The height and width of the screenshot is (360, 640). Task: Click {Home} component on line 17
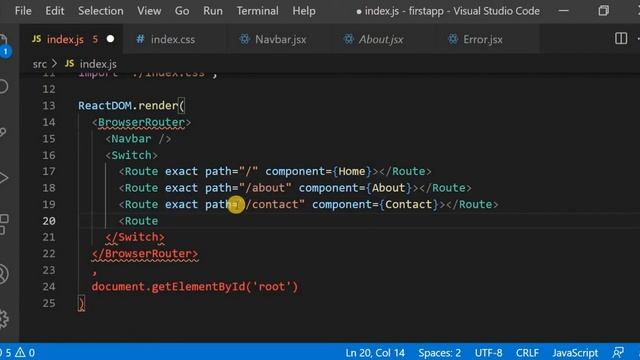[x=351, y=171]
